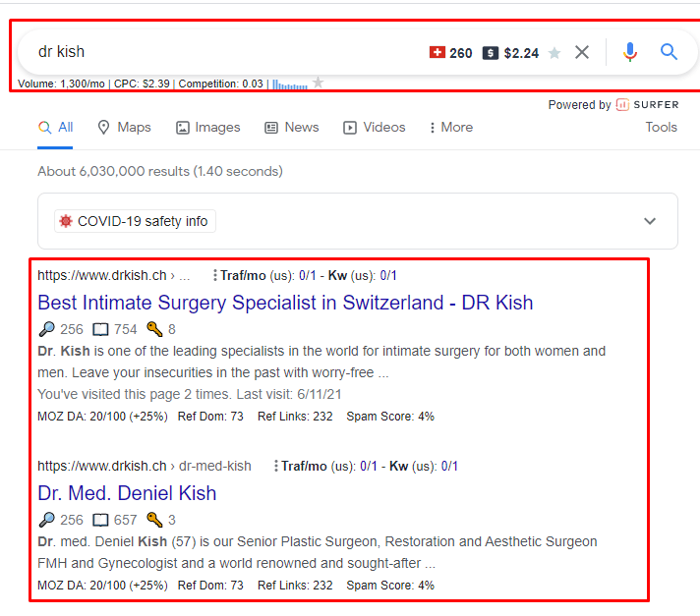The height and width of the screenshot is (616, 700).
Task: Click three-dot menu beside first result URL
Action: 214,276
